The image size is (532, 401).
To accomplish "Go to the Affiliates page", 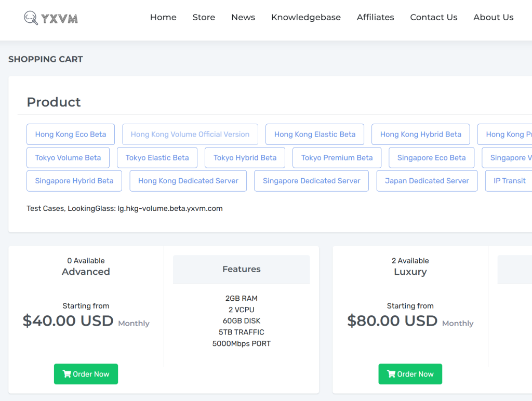I will click(375, 17).
